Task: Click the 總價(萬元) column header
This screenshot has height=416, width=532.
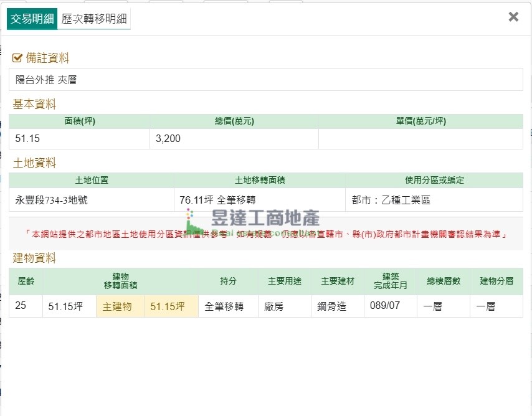Action: click(234, 121)
